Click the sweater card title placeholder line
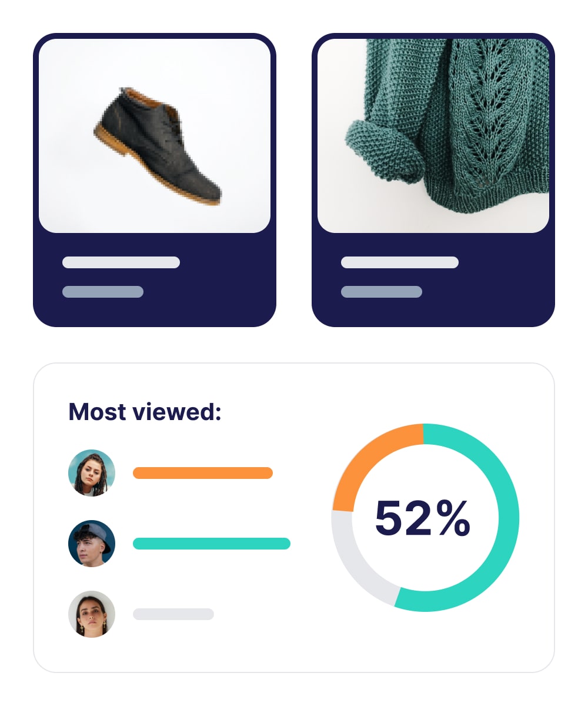Image resolution: width=588 pixels, height=706 pixels. pyautogui.click(x=400, y=262)
